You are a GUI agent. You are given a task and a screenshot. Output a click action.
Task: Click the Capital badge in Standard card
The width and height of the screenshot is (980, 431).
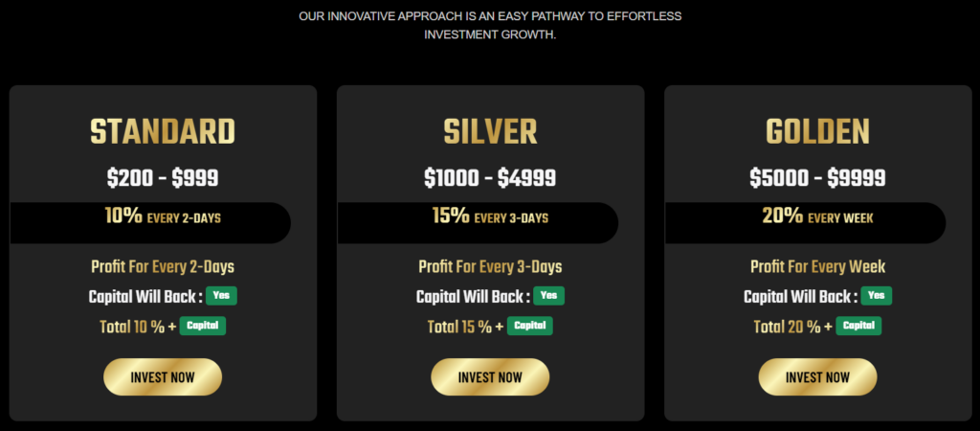click(x=203, y=326)
